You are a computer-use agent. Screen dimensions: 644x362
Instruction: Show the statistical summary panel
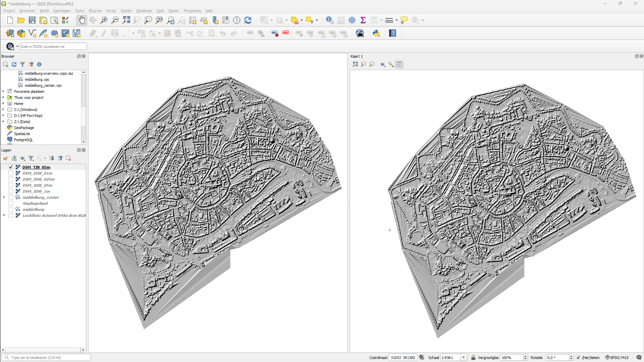pyautogui.click(x=363, y=20)
